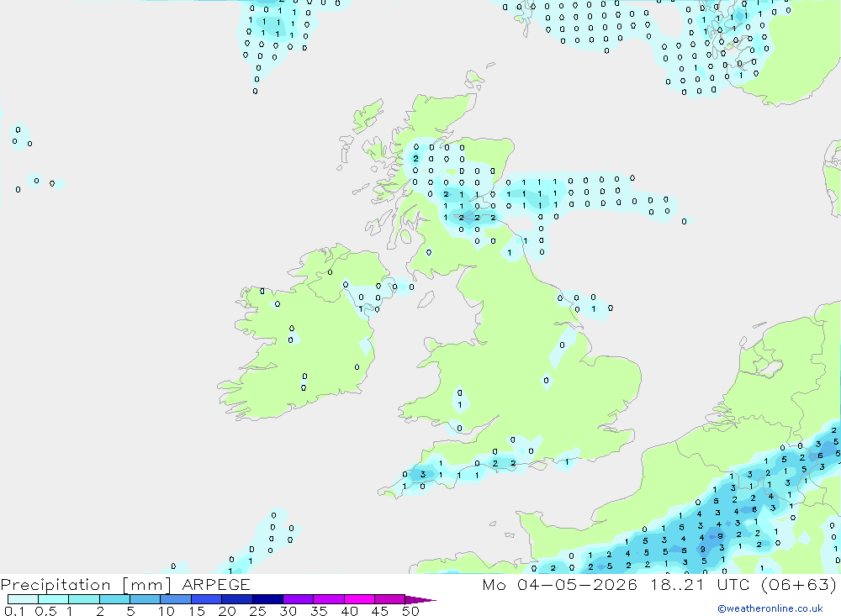Viewport: 841px width, 616px height.
Task: Select the 35–40 mm legend swatch
Action: coord(329,599)
